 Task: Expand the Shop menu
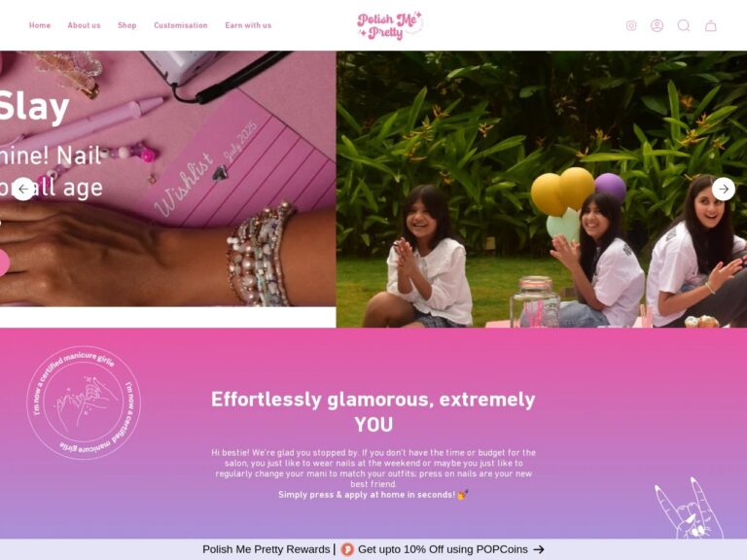tap(126, 25)
